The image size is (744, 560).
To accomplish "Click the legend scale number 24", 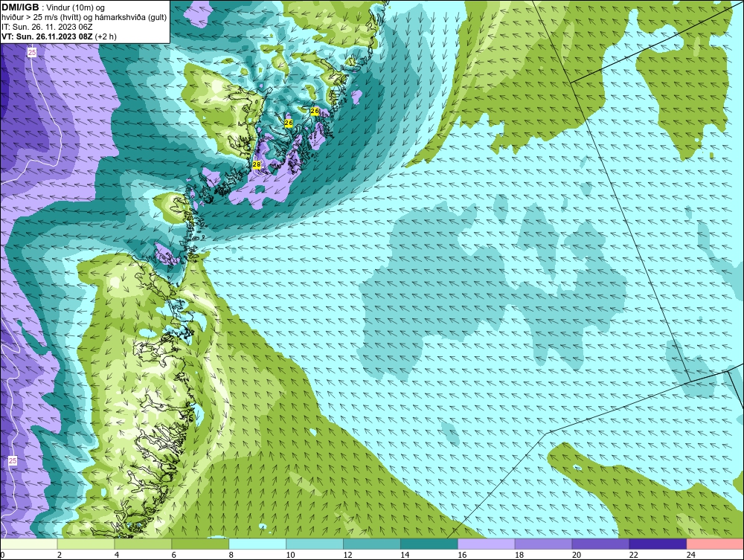I will [691, 555].
